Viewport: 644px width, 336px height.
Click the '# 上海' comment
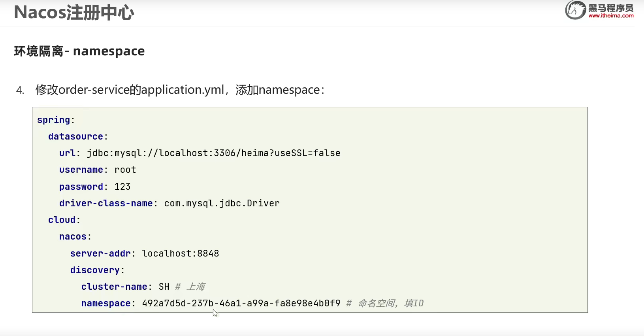(190, 287)
